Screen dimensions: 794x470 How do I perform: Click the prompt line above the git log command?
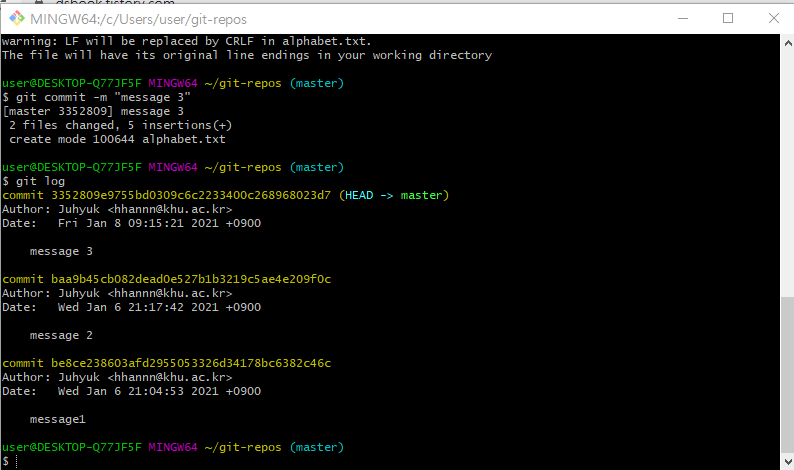[x=173, y=167]
